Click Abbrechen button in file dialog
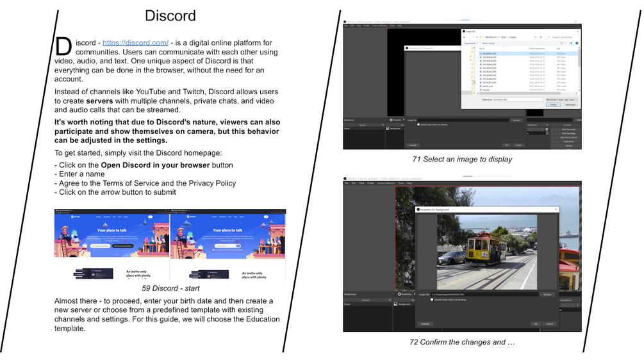This screenshot has width=644, height=362. [x=570, y=104]
